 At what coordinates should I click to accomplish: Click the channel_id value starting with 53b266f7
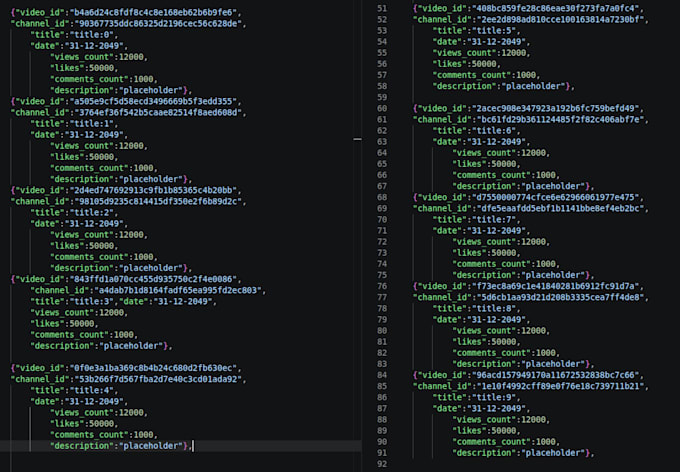coord(158,379)
